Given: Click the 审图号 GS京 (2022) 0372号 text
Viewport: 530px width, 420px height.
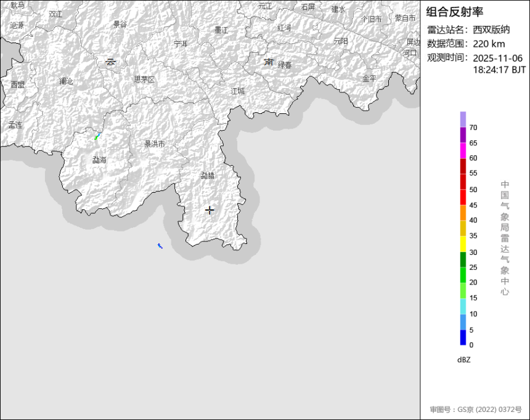Looking at the screenshot, I should 476,410.
